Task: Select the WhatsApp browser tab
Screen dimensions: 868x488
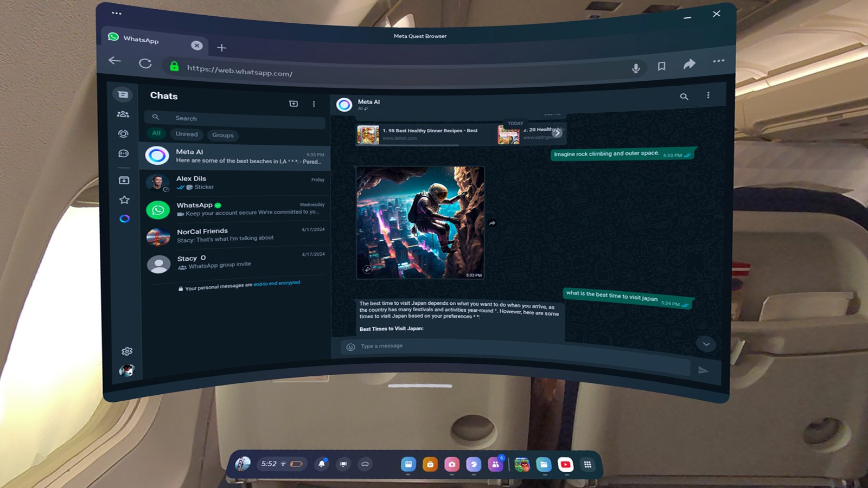Action: [x=155, y=40]
